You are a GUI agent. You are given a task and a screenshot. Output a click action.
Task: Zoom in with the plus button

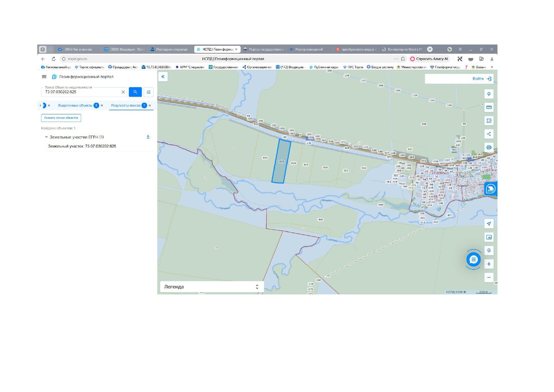coord(489,264)
